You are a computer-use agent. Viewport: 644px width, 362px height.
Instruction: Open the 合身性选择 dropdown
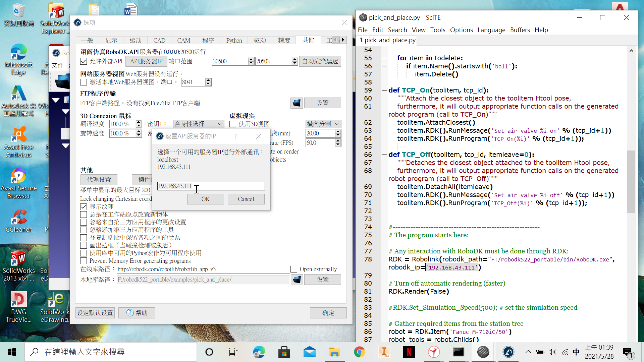coord(198,124)
